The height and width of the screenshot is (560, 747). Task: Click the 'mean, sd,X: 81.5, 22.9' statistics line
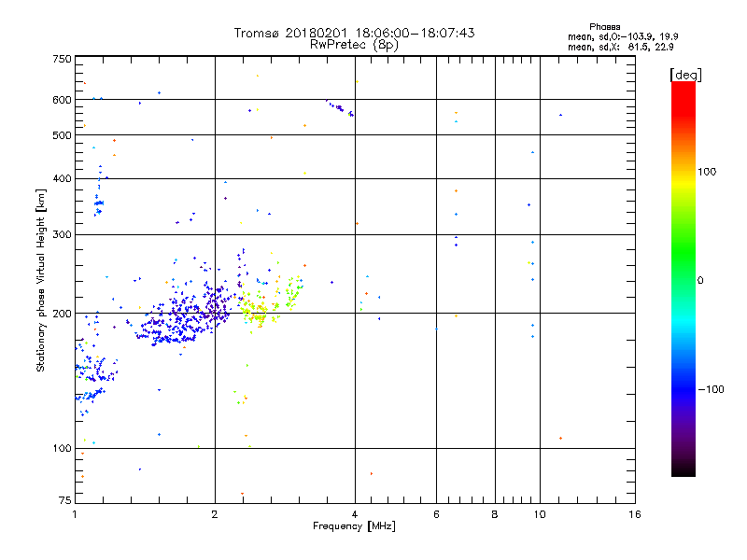620,47
